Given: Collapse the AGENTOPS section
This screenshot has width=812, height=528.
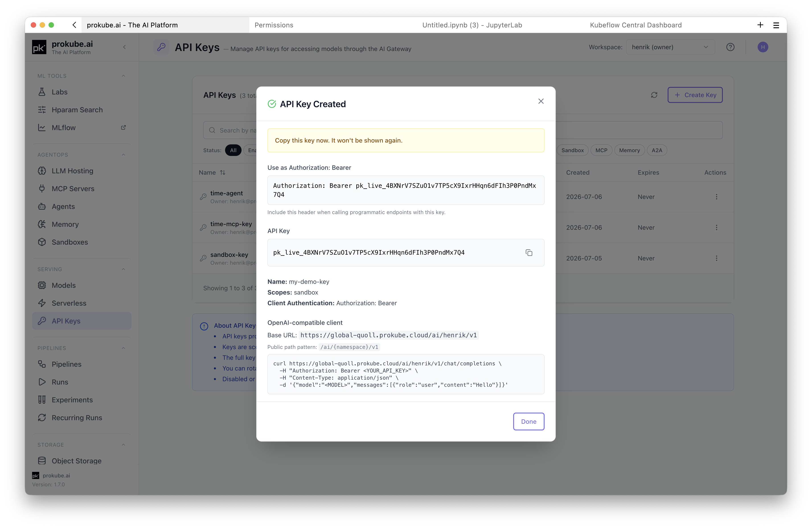Looking at the screenshot, I should (x=123, y=155).
